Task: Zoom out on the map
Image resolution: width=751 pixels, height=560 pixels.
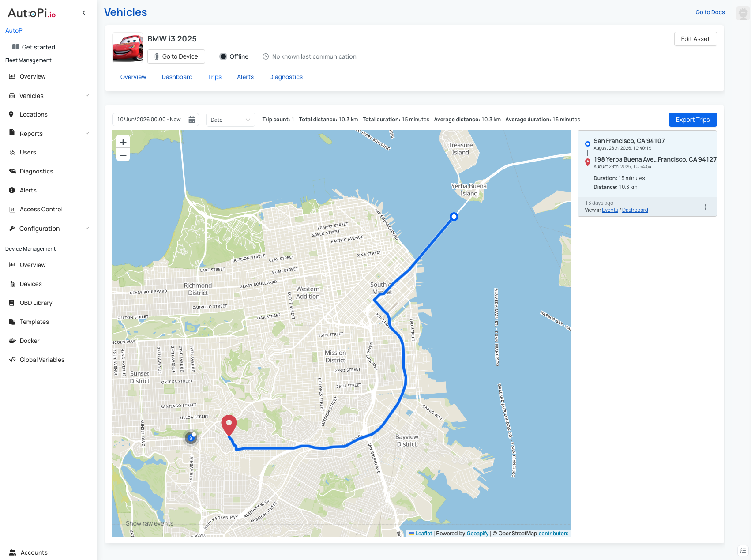Action: (x=124, y=155)
